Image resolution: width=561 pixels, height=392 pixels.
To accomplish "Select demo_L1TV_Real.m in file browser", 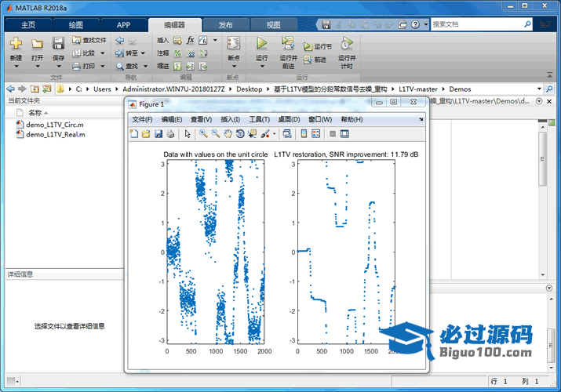I will [x=56, y=135].
